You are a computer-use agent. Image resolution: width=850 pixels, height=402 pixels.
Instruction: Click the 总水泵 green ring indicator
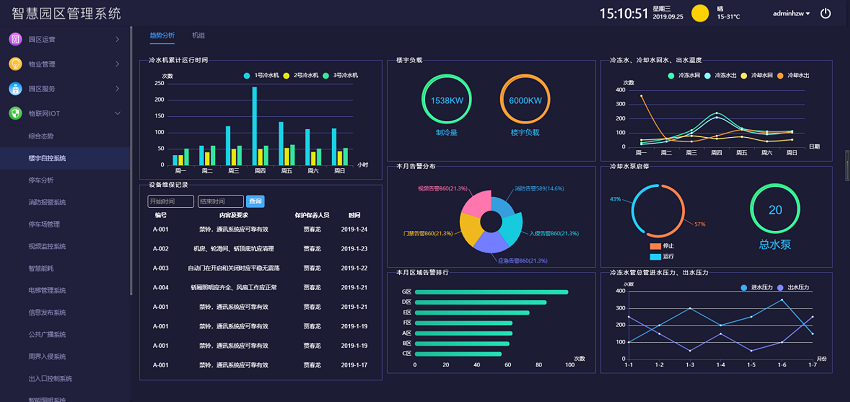pyautogui.click(x=775, y=209)
